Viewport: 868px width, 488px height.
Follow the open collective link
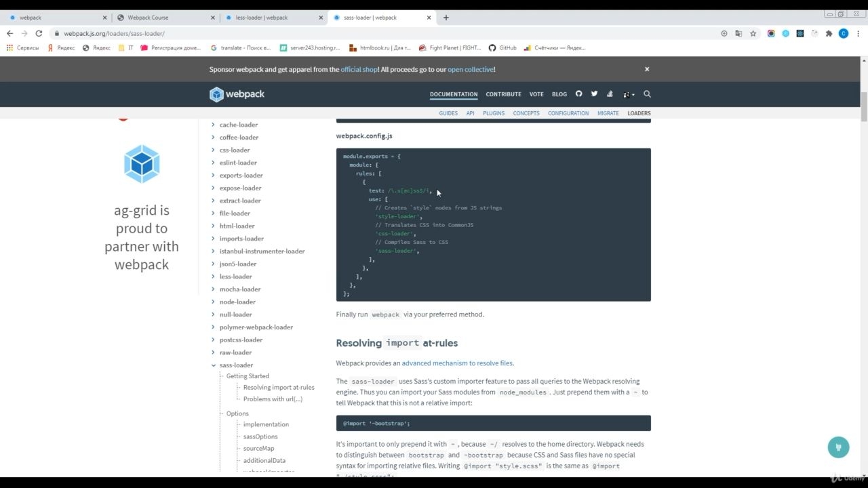click(x=470, y=69)
